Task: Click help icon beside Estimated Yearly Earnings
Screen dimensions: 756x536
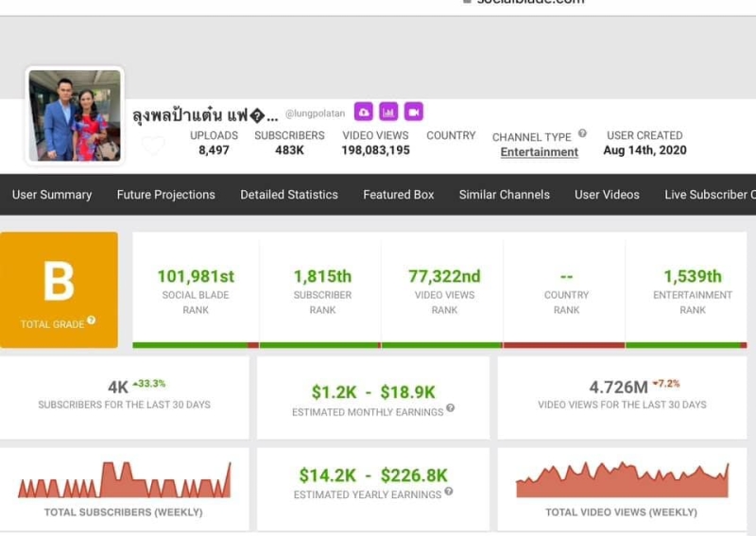Action: click(x=448, y=492)
